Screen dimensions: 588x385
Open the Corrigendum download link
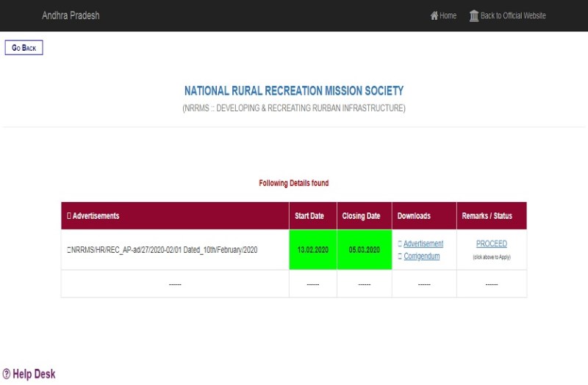tap(421, 256)
